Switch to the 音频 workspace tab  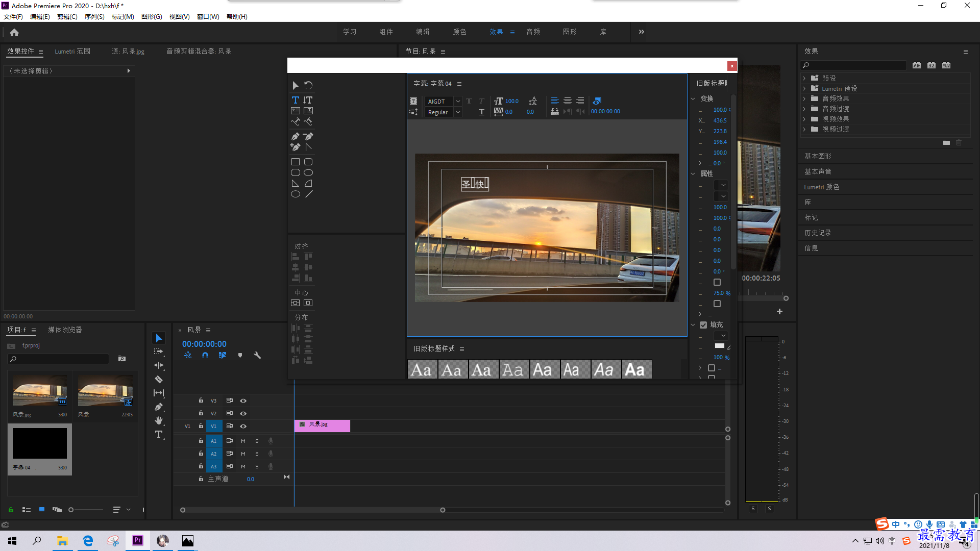[533, 32]
